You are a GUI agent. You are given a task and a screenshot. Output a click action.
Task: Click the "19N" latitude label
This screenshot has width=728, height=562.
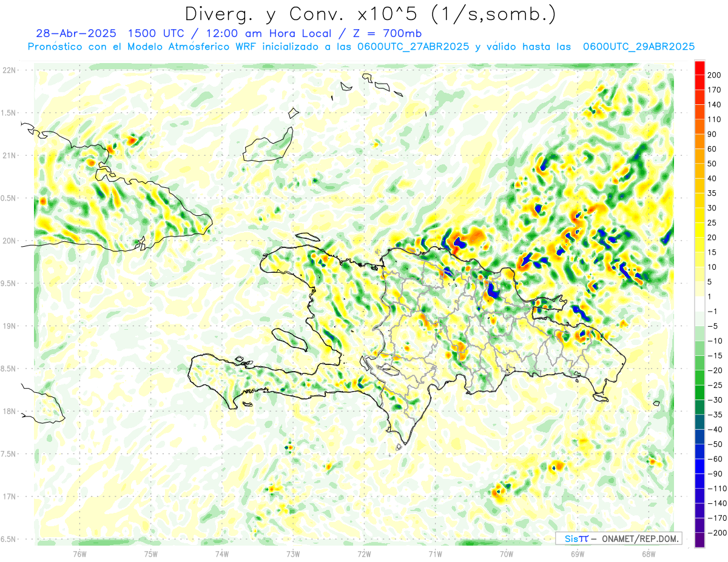(x=9, y=326)
